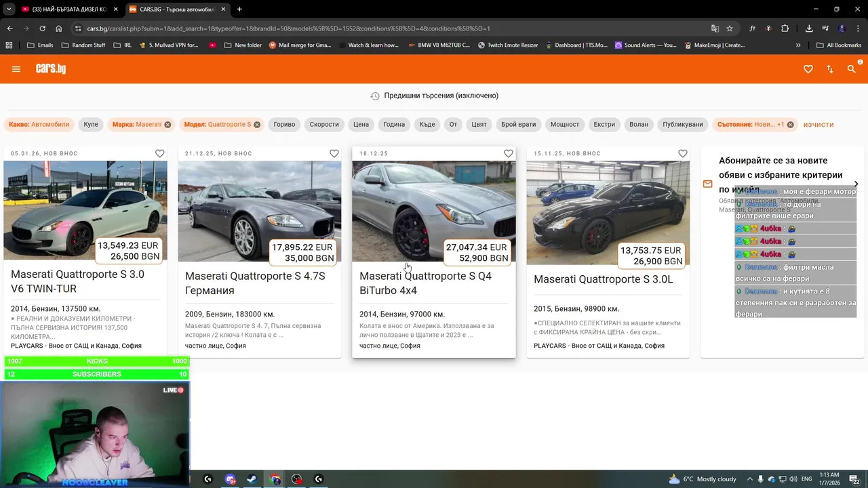Focus the address bar URL

pos(288,28)
